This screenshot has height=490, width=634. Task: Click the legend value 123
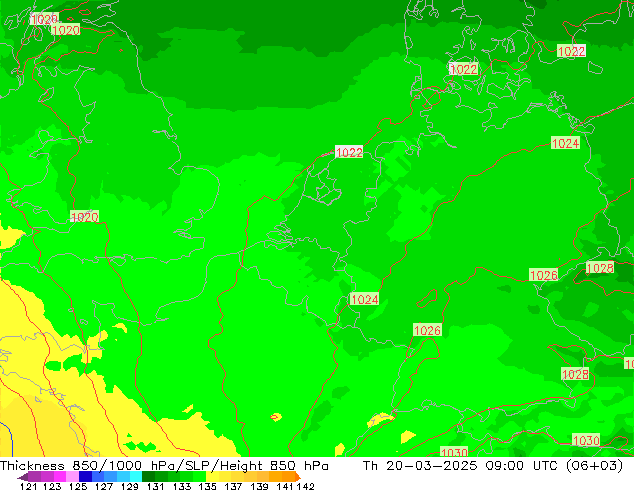tap(52, 486)
